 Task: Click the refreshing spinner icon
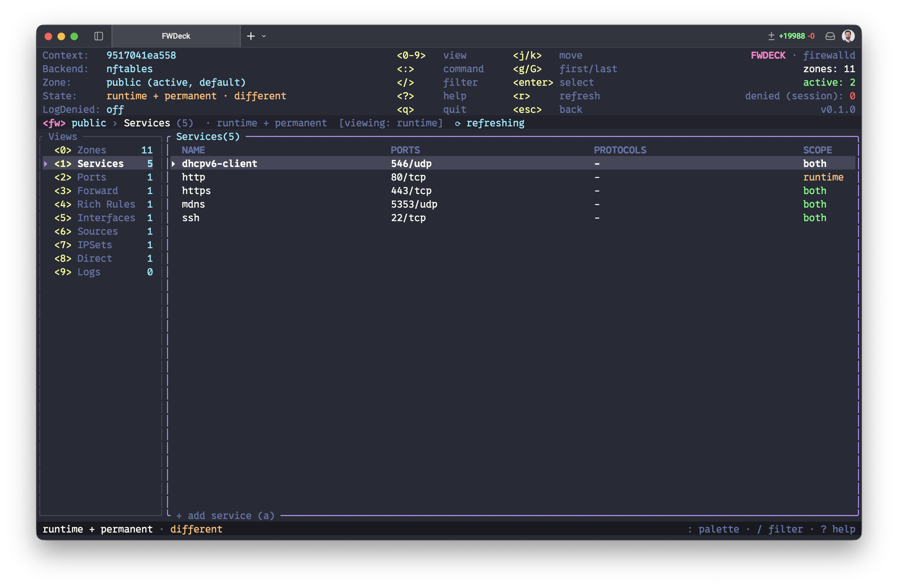pos(458,124)
